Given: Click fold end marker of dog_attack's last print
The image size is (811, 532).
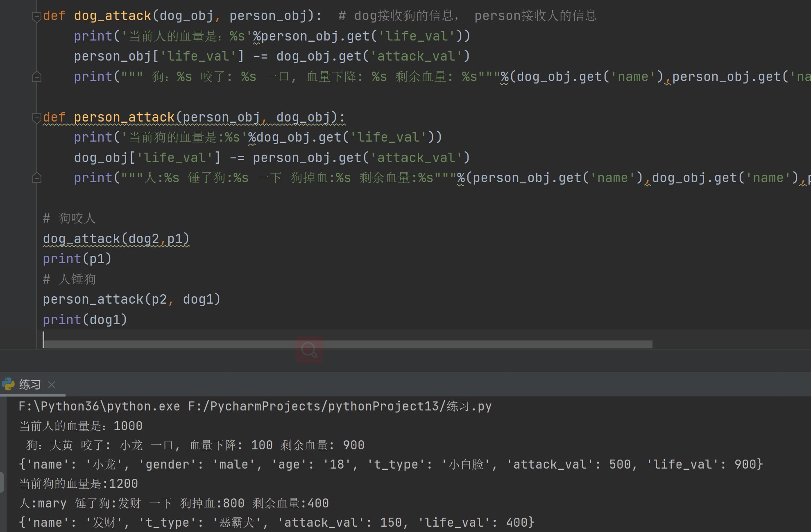Looking at the screenshot, I should 36,77.
